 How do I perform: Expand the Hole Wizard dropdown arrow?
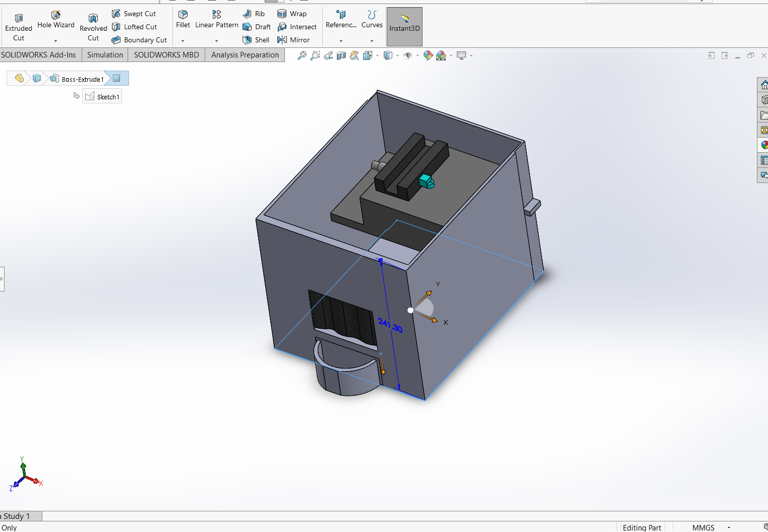56,41
